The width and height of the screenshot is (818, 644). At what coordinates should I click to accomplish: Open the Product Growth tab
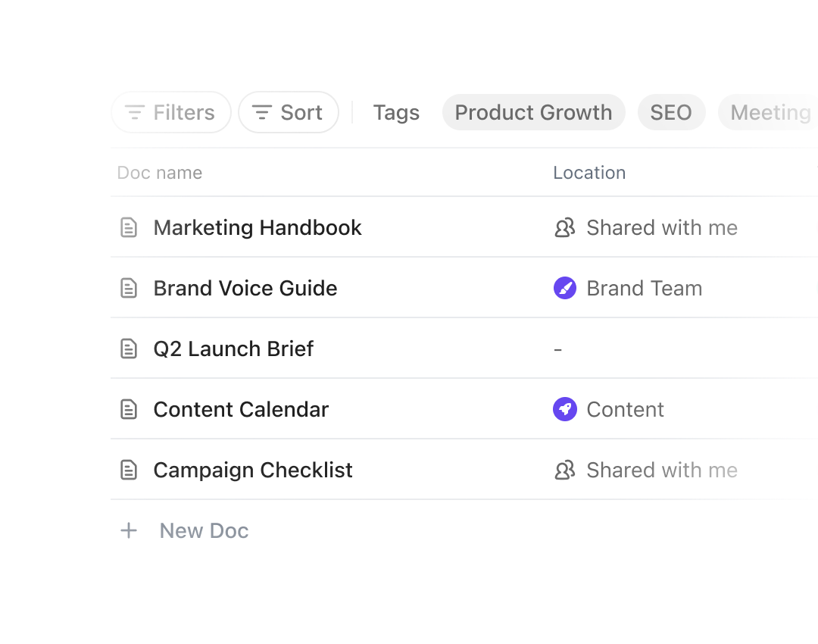point(532,112)
